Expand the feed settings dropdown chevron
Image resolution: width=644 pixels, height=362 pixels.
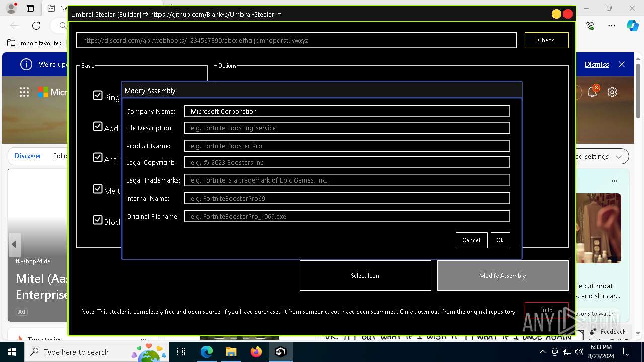click(x=619, y=157)
